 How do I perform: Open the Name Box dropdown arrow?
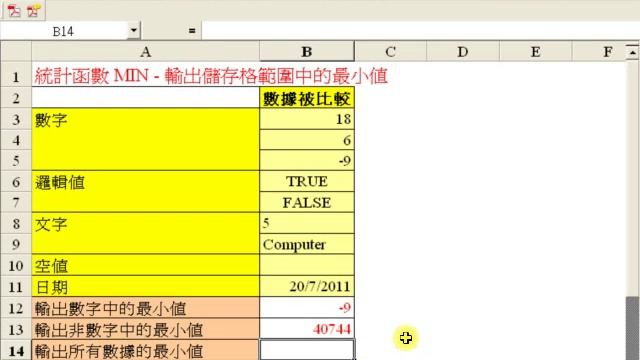[133, 30]
